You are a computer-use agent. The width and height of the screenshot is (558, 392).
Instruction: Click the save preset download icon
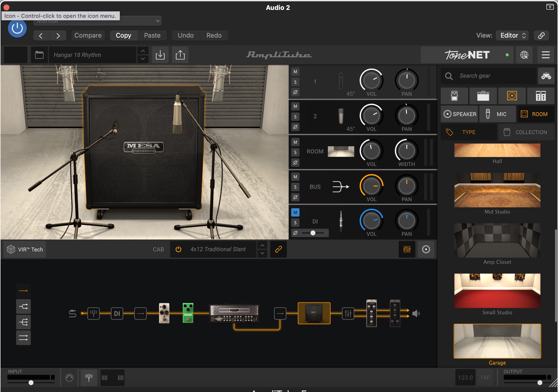(160, 55)
